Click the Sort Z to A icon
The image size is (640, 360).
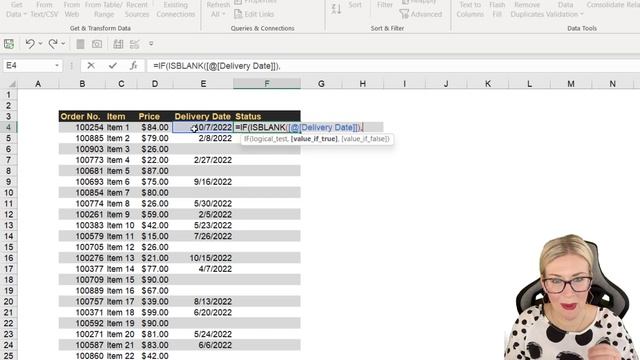coord(336,9)
